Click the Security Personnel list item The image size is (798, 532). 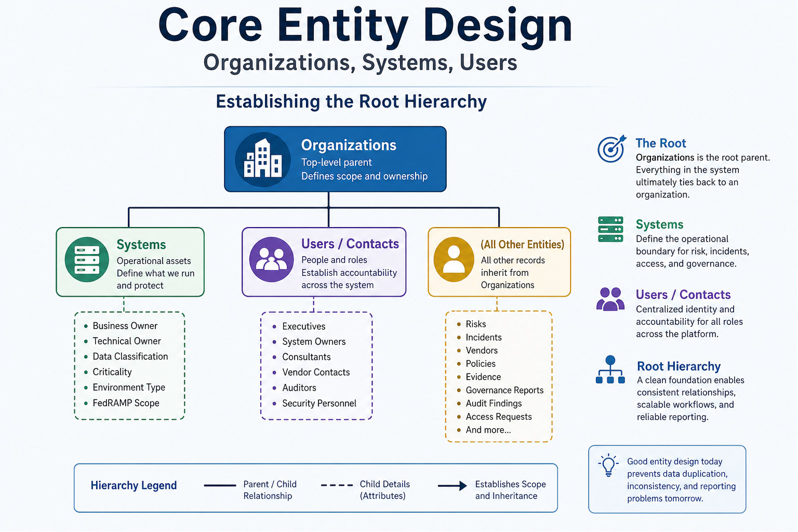coord(319,403)
